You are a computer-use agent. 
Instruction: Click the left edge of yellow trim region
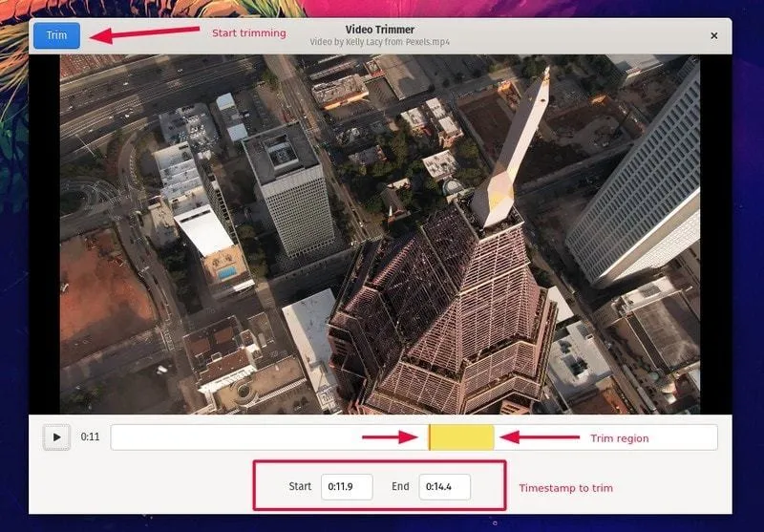pos(430,437)
